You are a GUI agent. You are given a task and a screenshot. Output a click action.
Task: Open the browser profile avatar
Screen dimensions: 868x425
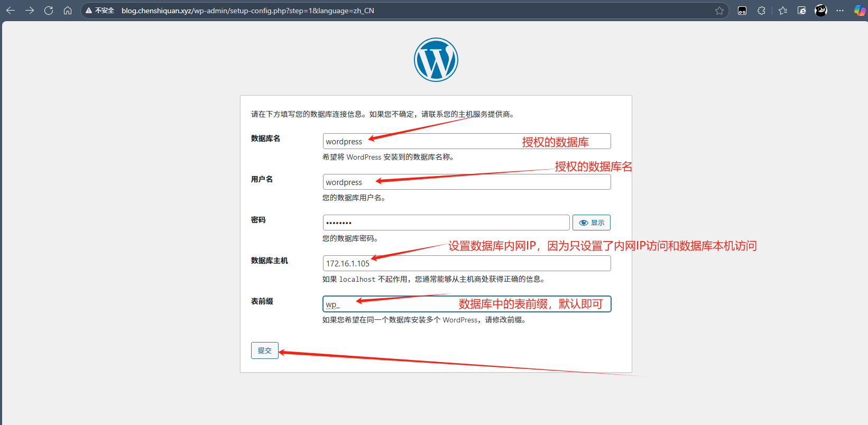click(821, 11)
